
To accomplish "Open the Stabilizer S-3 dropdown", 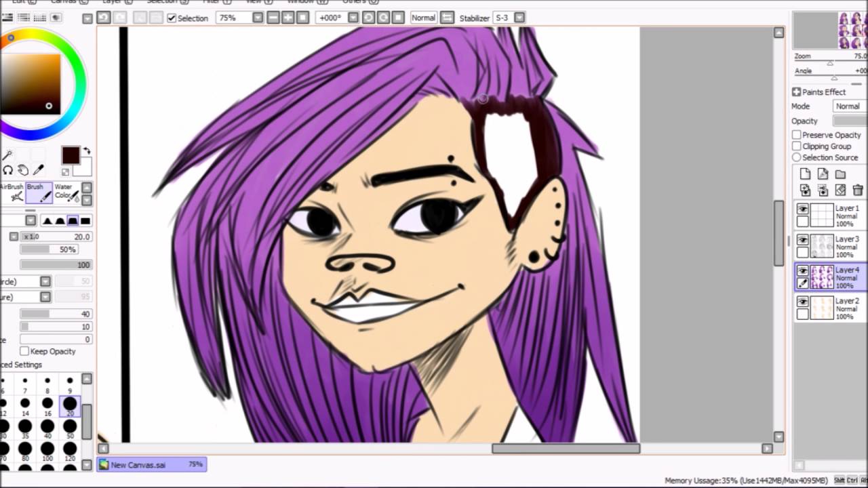I will tap(519, 18).
